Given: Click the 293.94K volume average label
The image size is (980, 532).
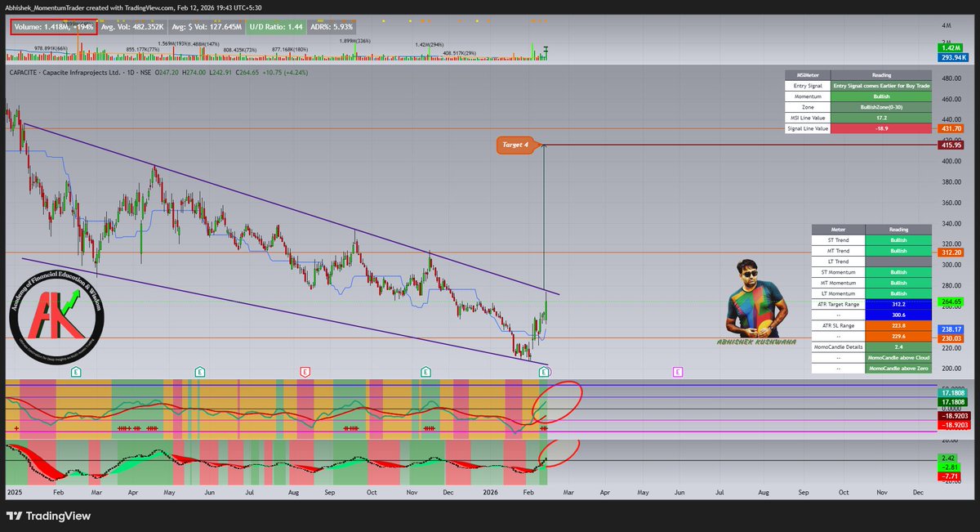Looking at the screenshot, I should coord(952,58).
